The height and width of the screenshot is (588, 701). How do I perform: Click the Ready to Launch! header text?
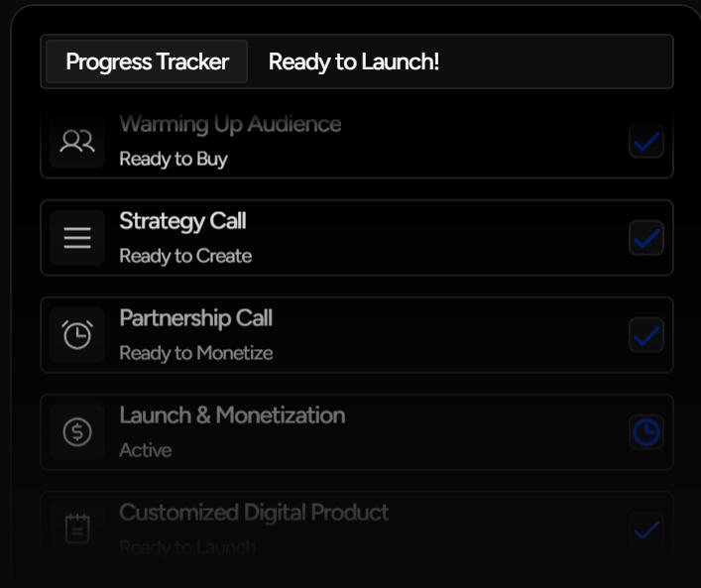354,61
